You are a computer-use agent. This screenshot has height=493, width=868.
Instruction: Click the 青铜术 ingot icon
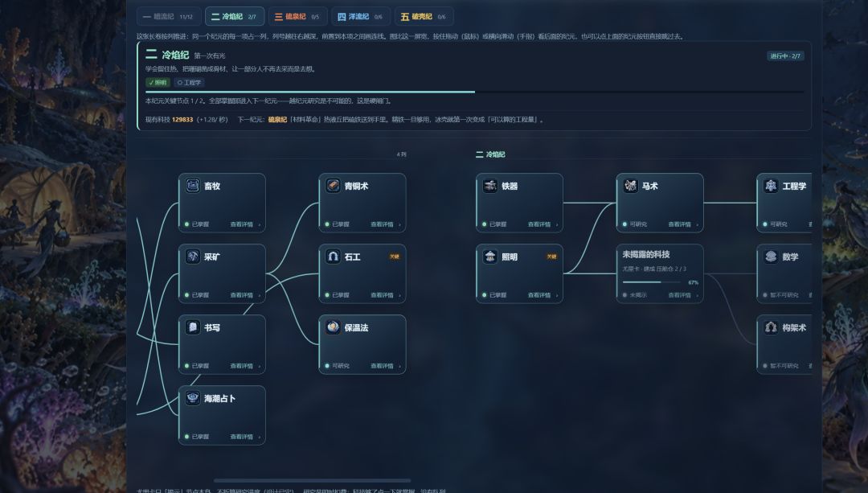(x=333, y=186)
